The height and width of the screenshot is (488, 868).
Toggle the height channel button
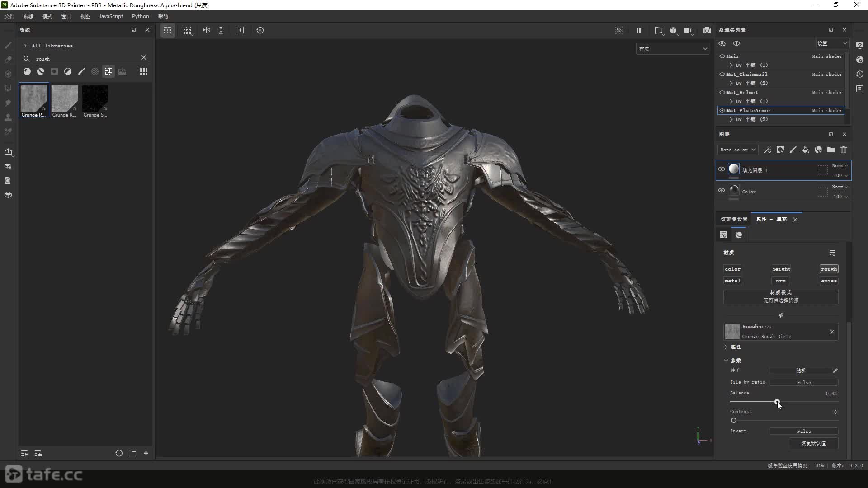pyautogui.click(x=781, y=269)
